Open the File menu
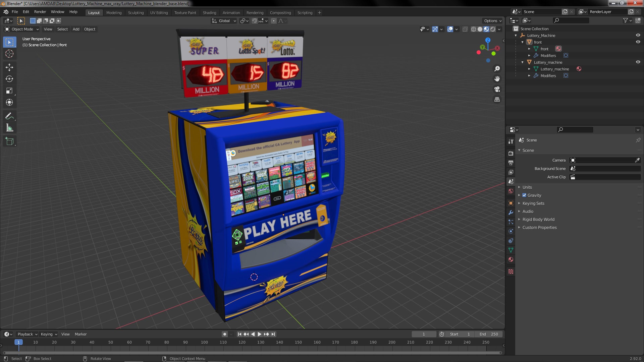The height and width of the screenshot is (362, 644). (15, 12)
